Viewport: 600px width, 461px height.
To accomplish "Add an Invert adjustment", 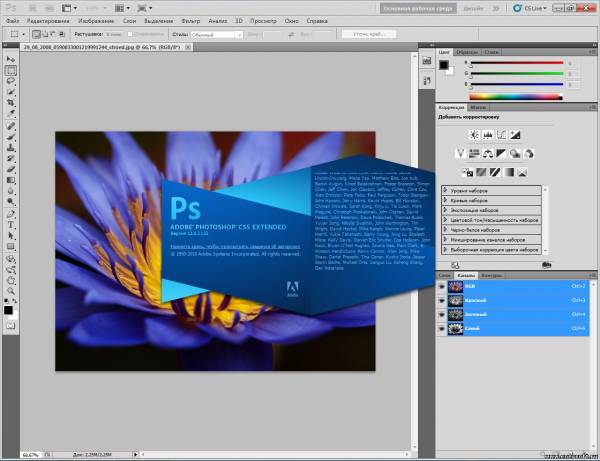I will click(468, 173).
